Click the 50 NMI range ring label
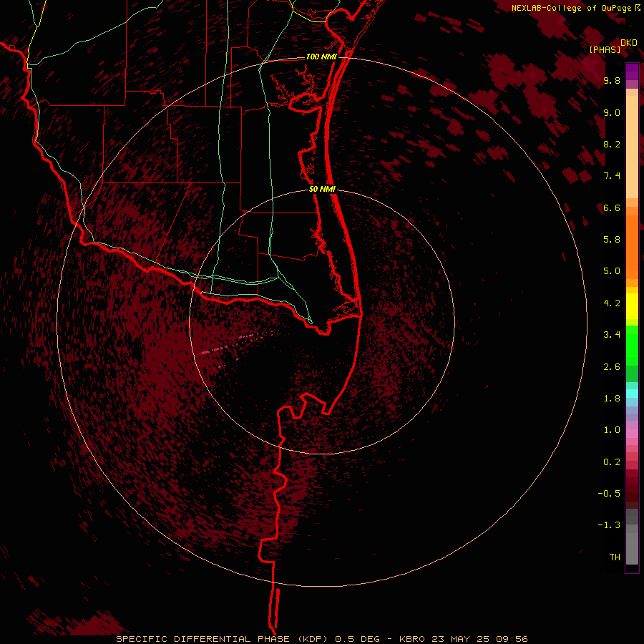 pos(322,189)
